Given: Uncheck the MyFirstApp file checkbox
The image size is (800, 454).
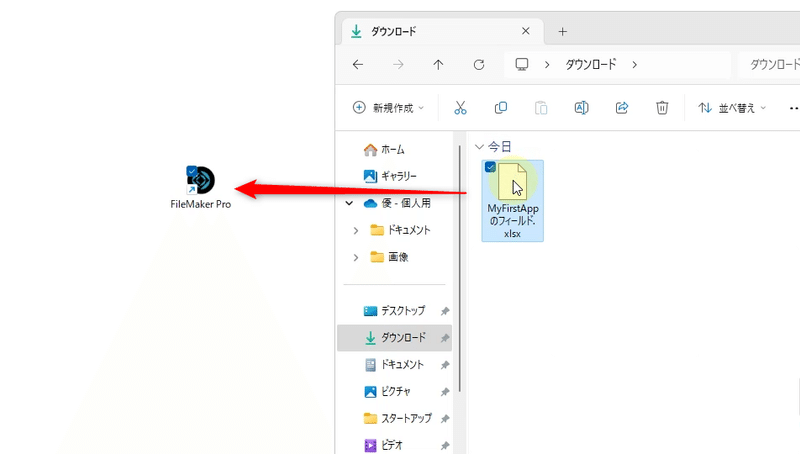Looking at the screenshot, I should click(x=490, y=167).
